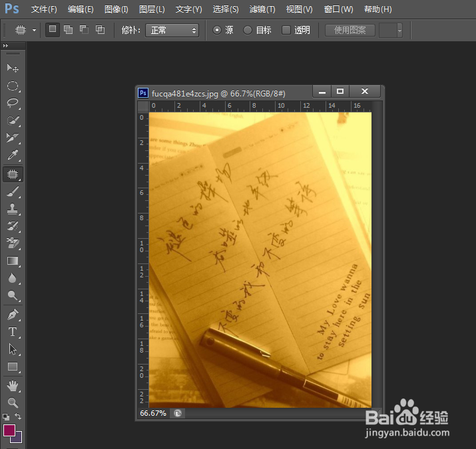Select the Pen tool
Viewport: 476px width, 449px height.
[13, 315]
